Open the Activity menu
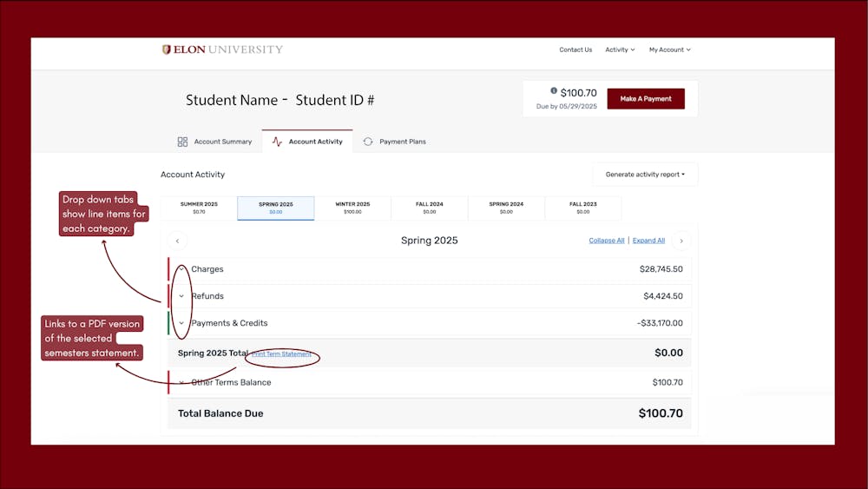Screen dimensions: 868x489 (620, 50)
